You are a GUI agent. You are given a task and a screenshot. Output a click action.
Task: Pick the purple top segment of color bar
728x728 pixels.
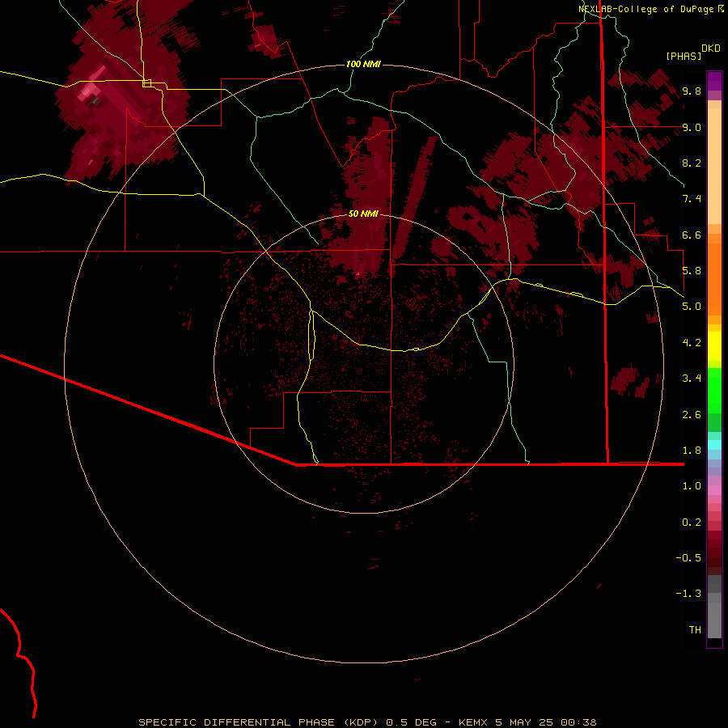714,81
